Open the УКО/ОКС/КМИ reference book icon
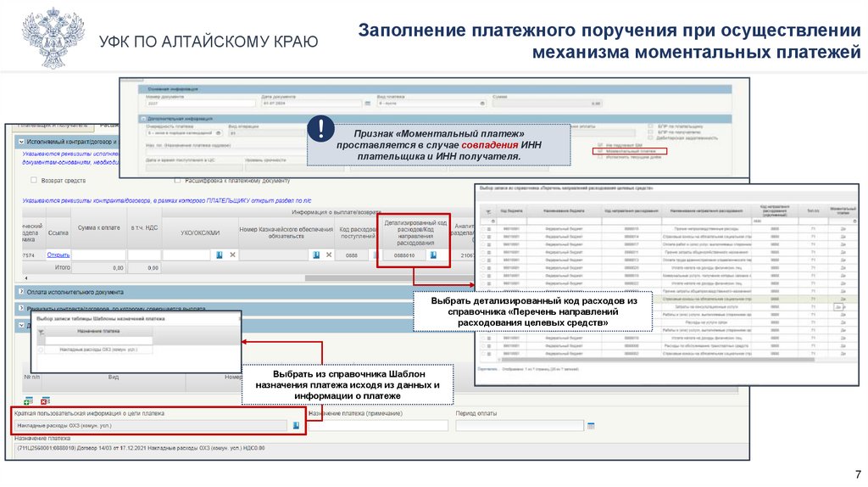 [220, 255]
